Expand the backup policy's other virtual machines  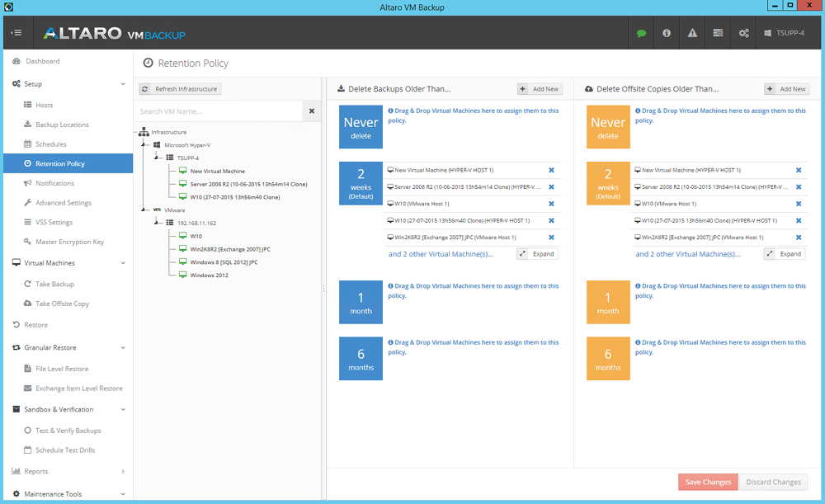coord(537,254)
